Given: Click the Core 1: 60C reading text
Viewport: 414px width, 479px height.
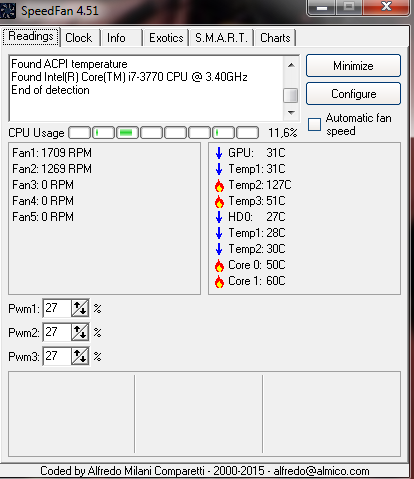Looking at the screenshot, I should (257, 281).
